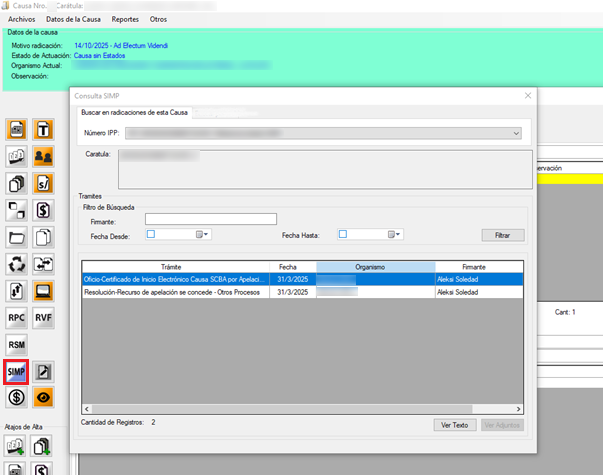Click the Ver Texto button

point(454,425)
